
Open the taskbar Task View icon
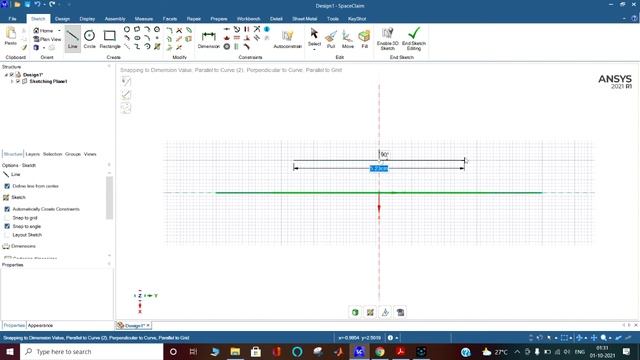(x=193, y=352)
